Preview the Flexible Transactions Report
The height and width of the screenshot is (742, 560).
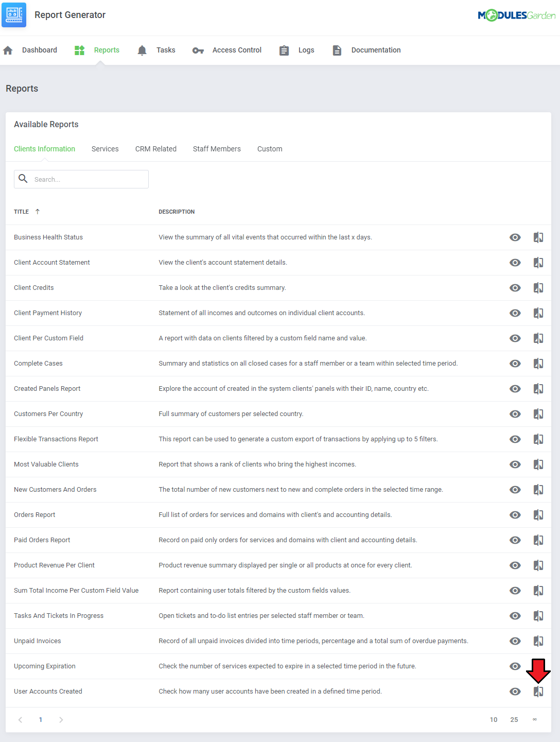tap(515, 439)
